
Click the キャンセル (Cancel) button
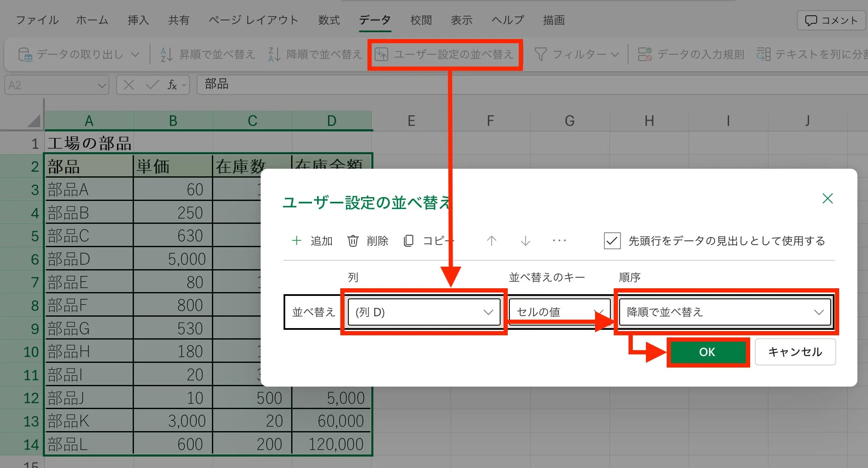(x=795, y=352)
